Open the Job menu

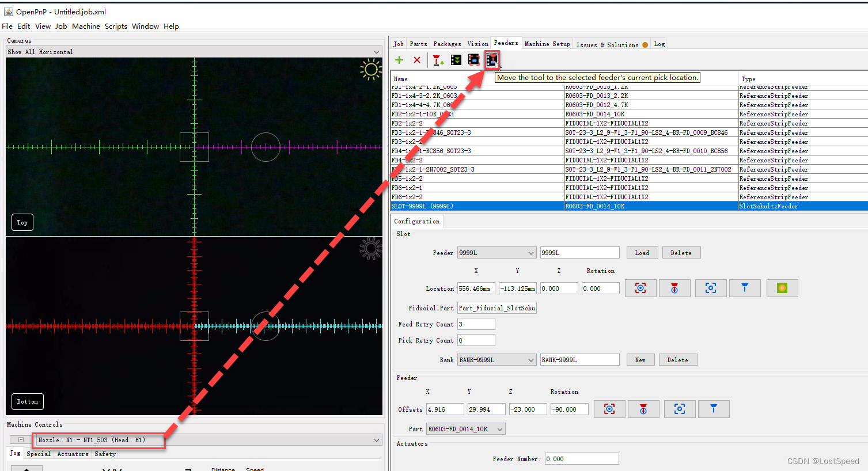(x=61, y=26)
